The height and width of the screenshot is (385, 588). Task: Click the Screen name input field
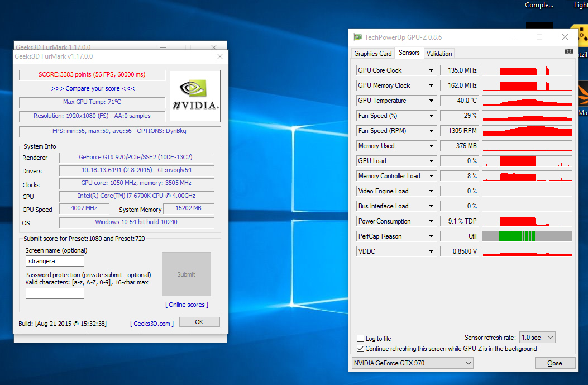(x=55, y=261)
